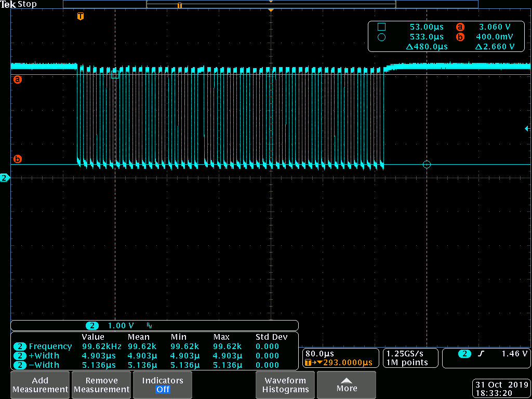This screenshot has height=399, width=532.
Task: Open the Waveform Histograms menu
Action: click(285, 384)
